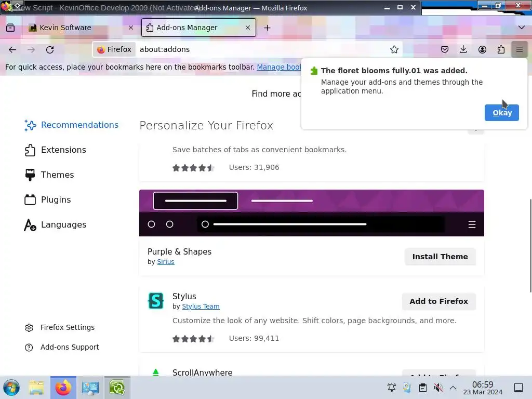Close the Add-ons Manager tab
The height and width of the screenshot is (399, 532).
[x=248, y=28]
